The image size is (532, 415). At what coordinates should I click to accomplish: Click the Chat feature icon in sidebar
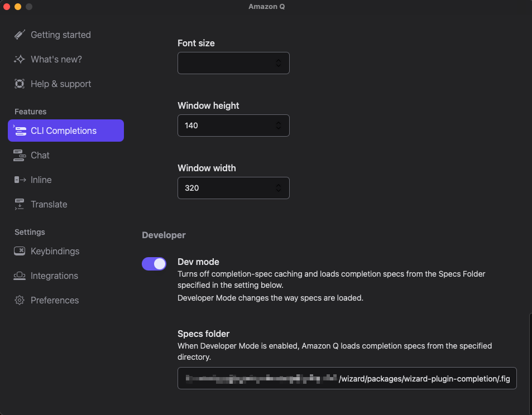20,155
